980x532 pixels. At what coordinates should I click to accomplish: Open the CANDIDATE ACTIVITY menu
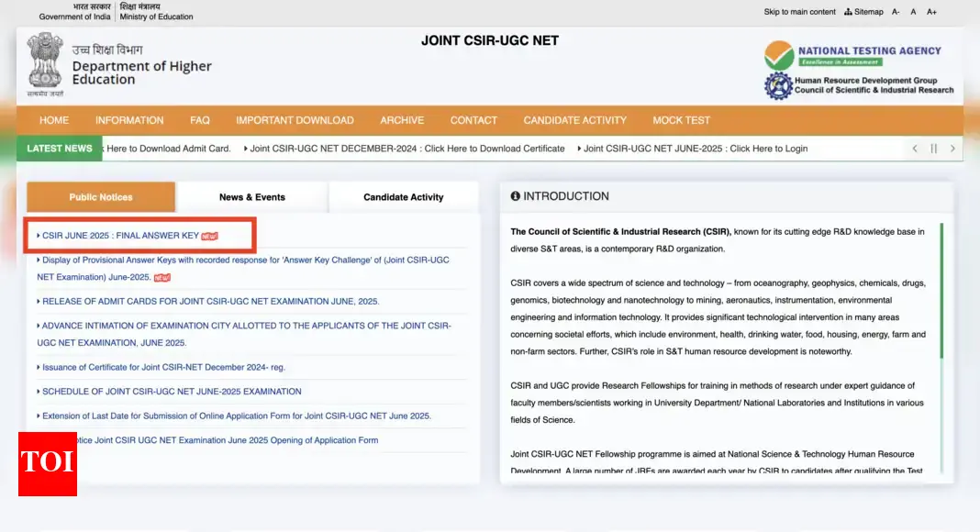(x=575, y=120)
